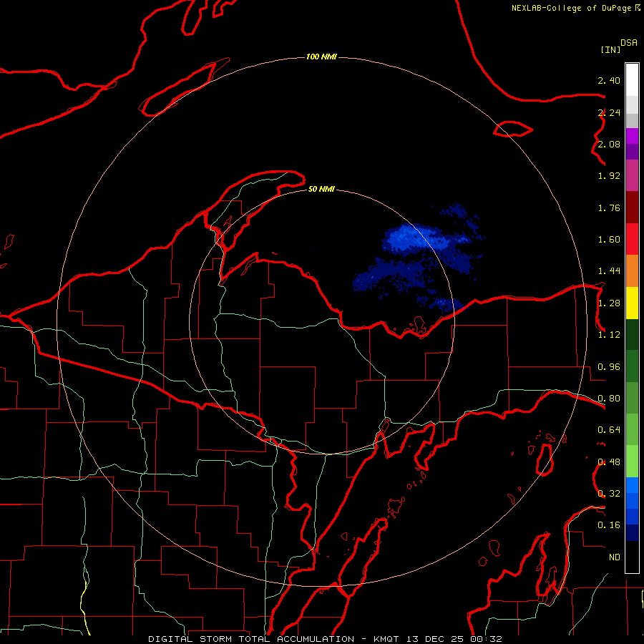This screenshot has height=644, width=644.
Task: Select the 1.60 legend value
Action: click(609, 240)
